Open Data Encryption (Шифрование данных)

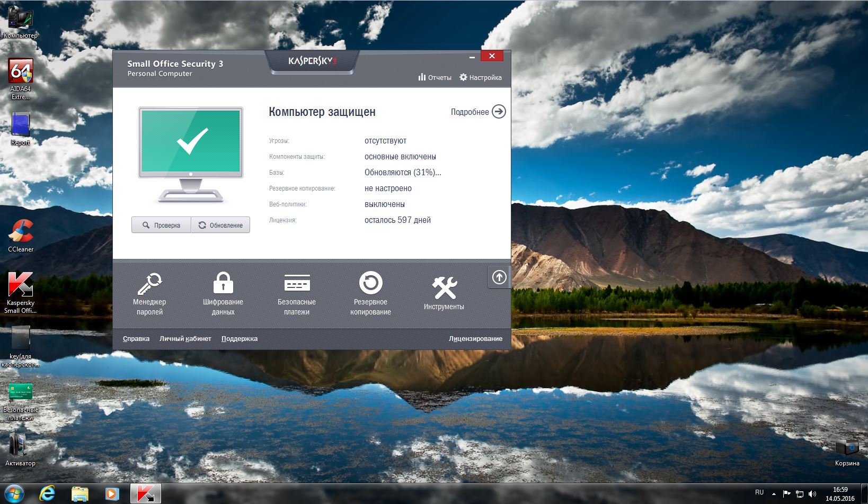coord(223,294)
